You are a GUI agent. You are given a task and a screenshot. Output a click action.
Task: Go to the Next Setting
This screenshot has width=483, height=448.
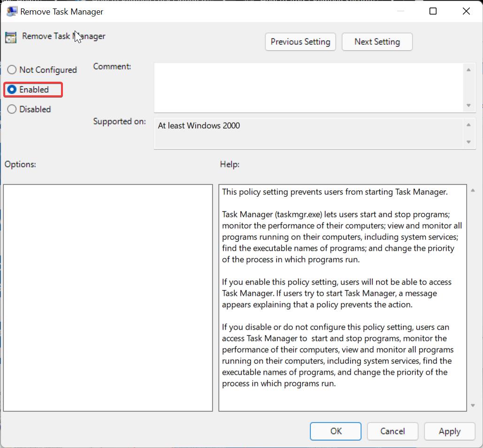(x=377, y=42)
